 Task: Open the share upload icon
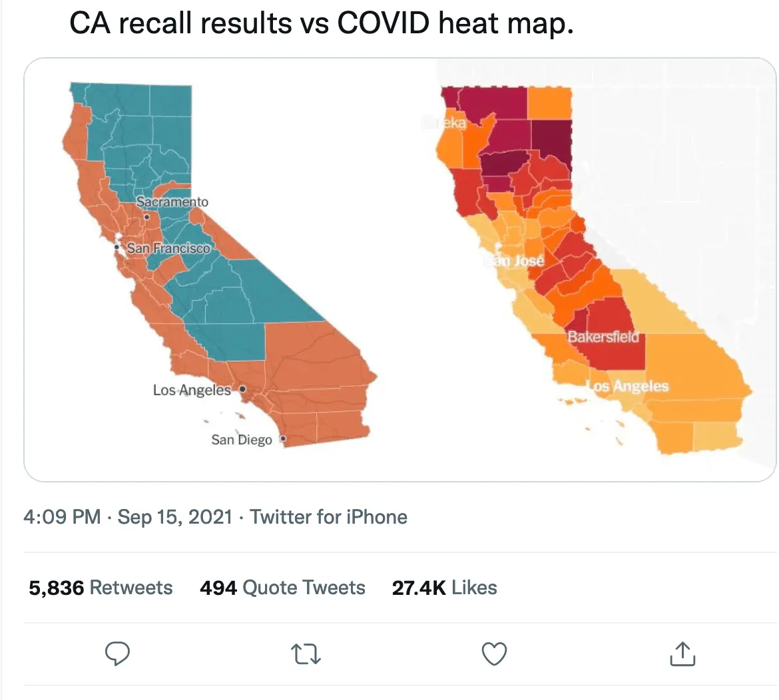[x=682, y=654]
